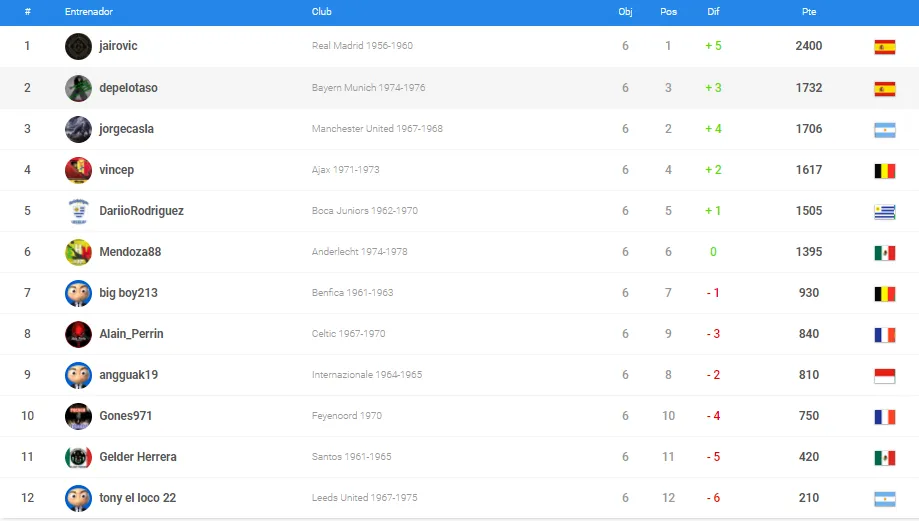Open Gones971 manager name link

(125, 416)
